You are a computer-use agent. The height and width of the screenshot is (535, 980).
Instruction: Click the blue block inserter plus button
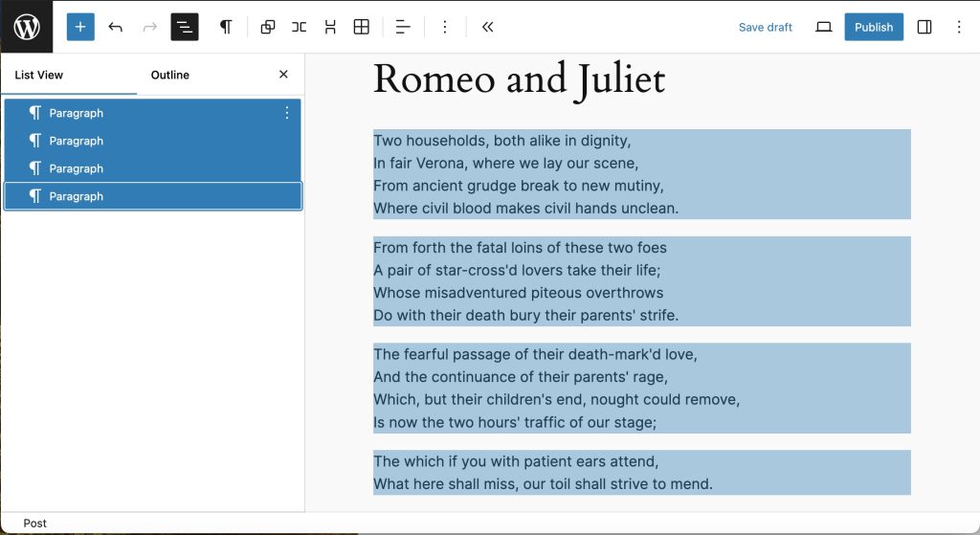pyautogui.click(x=80, y=27)
